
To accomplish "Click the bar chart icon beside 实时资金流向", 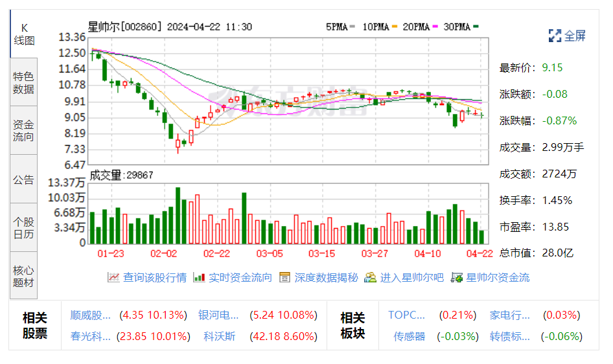I will [199, 277].
